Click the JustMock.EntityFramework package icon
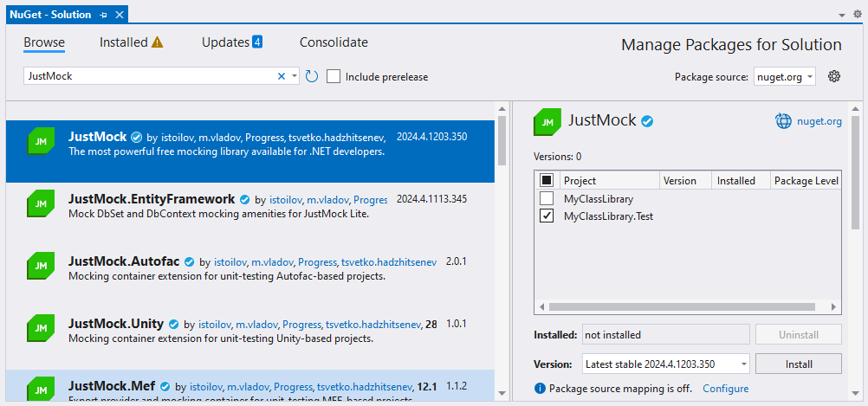868x406 pixels. click(x=41, y=205)
